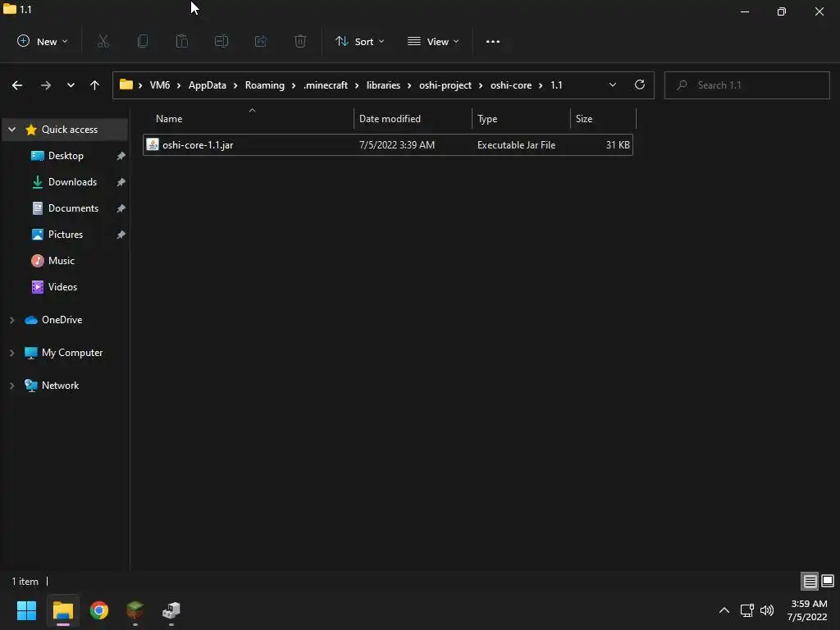This screenshot has height=630, width=840.
Task: Click the Copy icon in toolbar
Action: click(143, 41)
